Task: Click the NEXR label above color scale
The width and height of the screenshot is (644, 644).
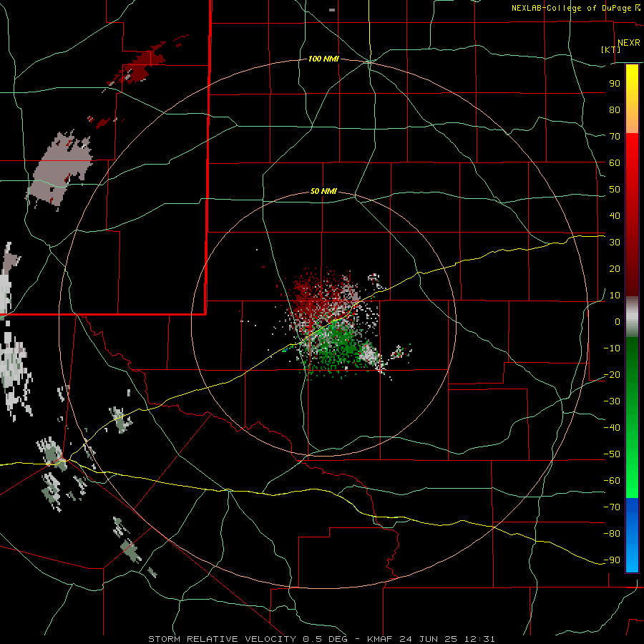Action: (x=628, y=43)
